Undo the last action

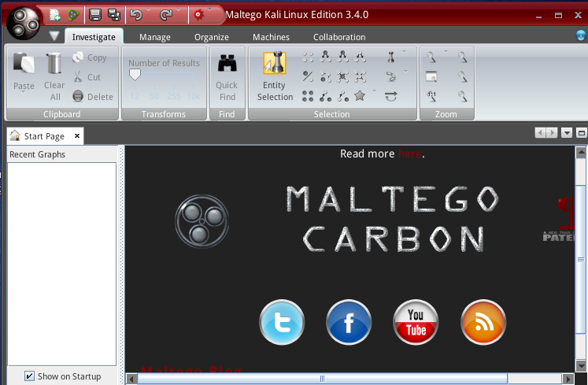coord(136,15)
